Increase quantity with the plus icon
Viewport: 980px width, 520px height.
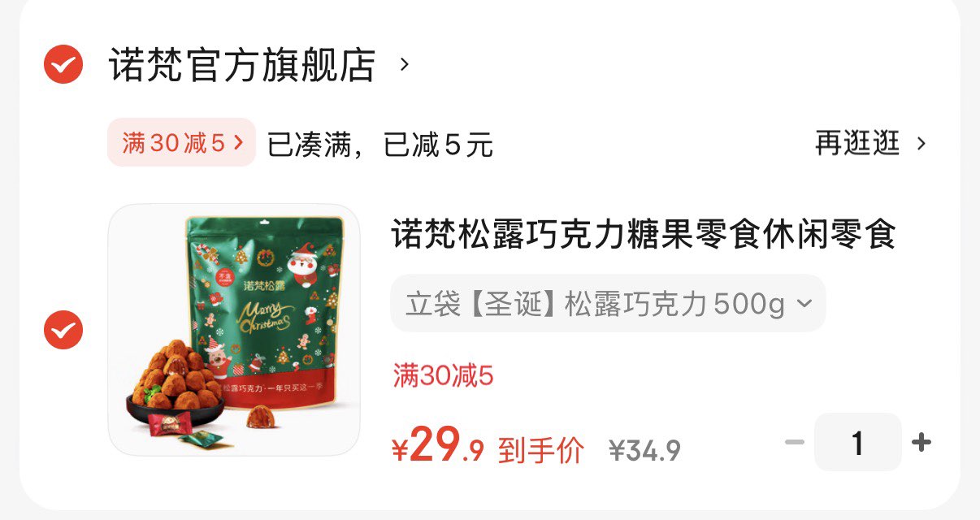click(921, 443)
